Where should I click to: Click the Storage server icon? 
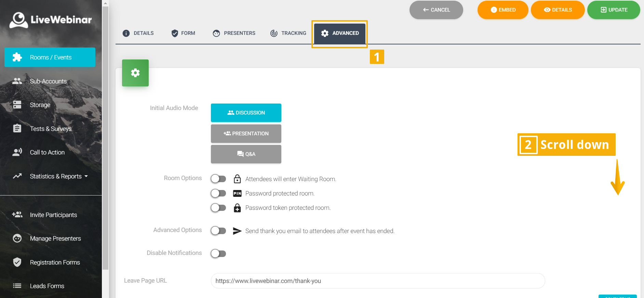click(x=17, y=105)
